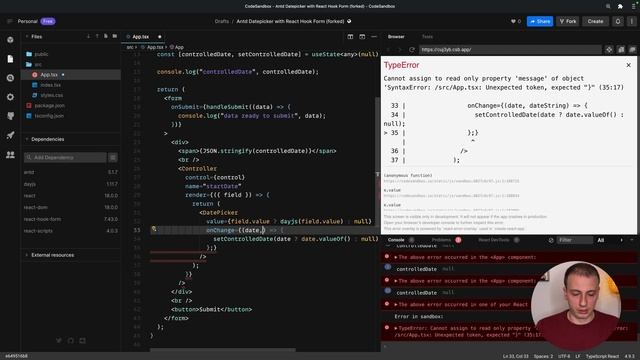
Task: Refresh the browser preview
Action: click(x=412, y=49)
